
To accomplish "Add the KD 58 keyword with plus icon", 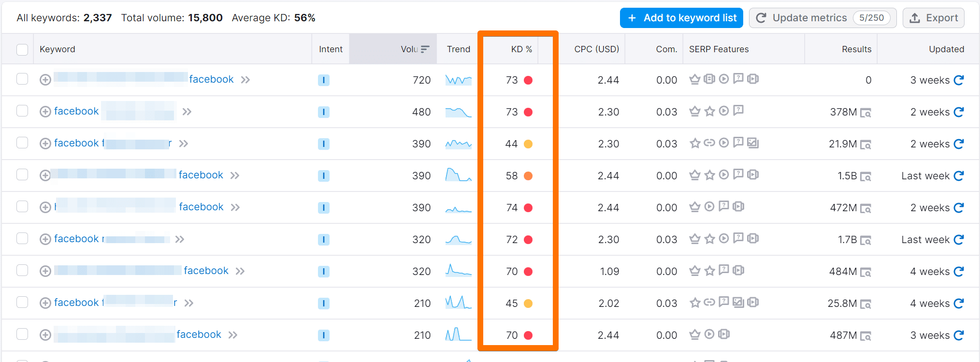I will pyautogui.click(x=45, y=175).
